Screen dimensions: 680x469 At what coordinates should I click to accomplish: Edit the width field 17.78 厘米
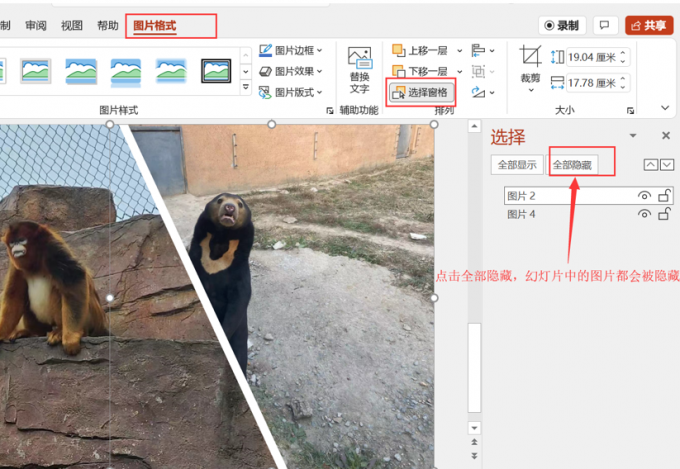[592, 83]
